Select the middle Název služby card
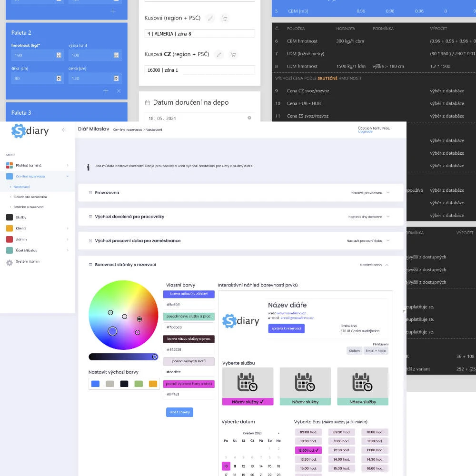 pyautogui.click(x=305, y=386)
